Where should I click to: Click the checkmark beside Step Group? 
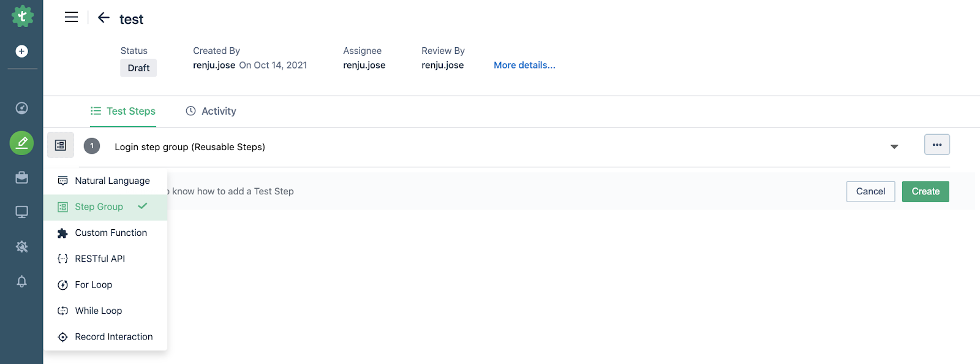point(143,207)
